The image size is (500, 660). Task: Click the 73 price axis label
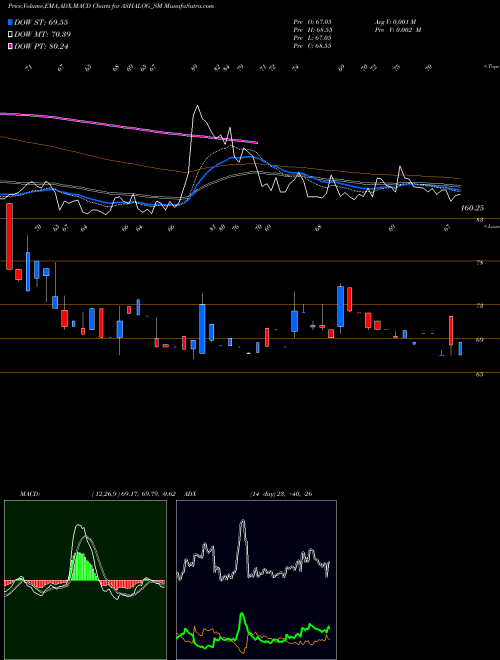(479, 306)
